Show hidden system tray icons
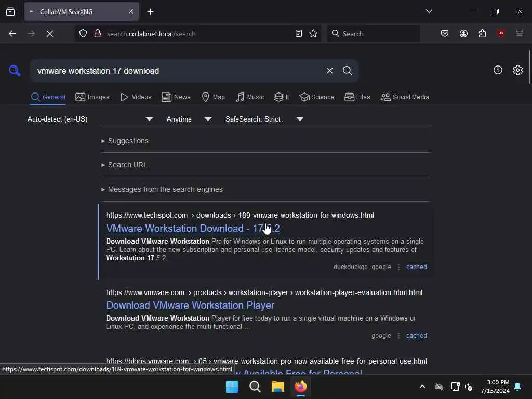The image size is (532, 399). (422, 387)
